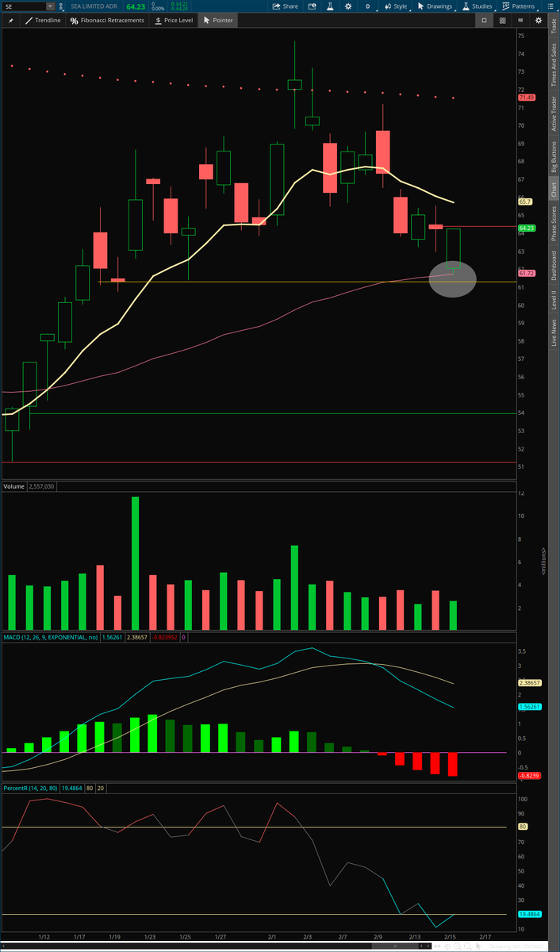Click the cyan 1.56261 MACD axis label

click(530, 706)
